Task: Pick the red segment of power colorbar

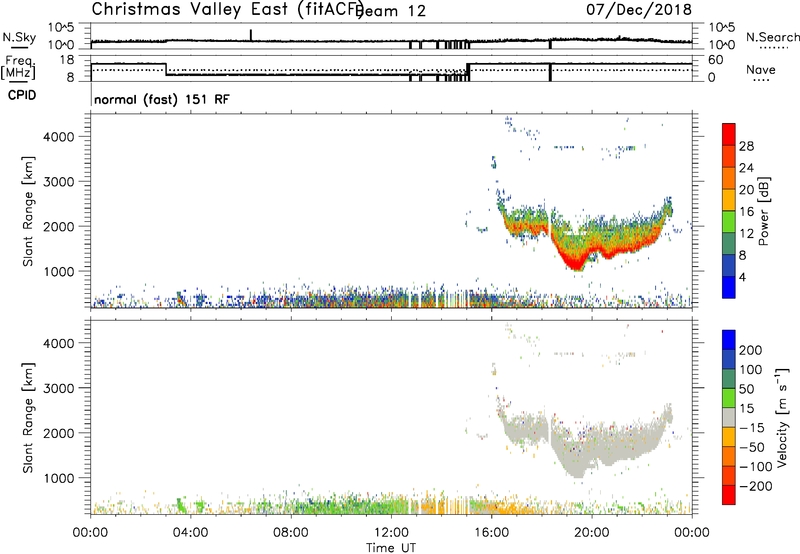Action: pyautogui.click(x=729, y=134)
